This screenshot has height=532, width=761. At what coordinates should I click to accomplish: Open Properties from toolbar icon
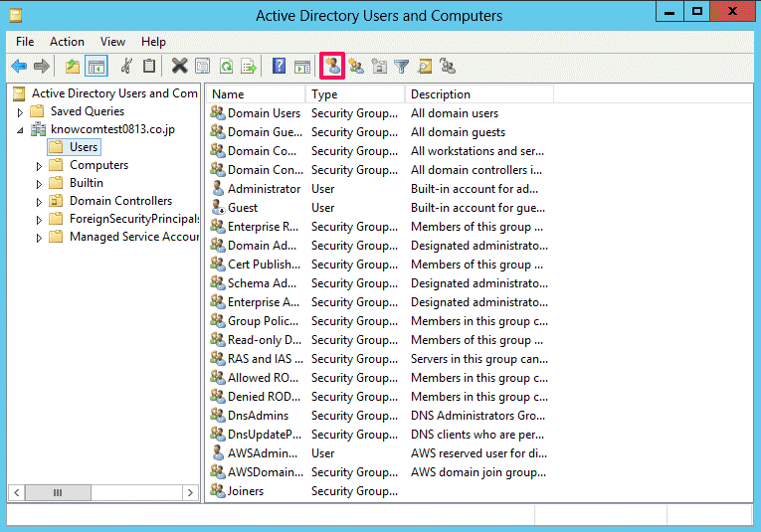[202, 66]
